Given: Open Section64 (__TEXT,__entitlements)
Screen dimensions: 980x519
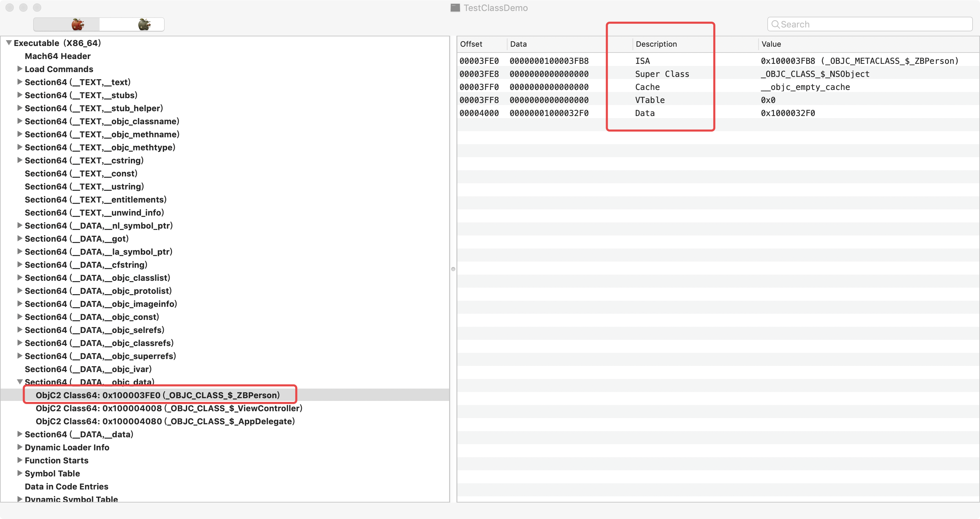Looking at the screenshot, I should (95, 200).
